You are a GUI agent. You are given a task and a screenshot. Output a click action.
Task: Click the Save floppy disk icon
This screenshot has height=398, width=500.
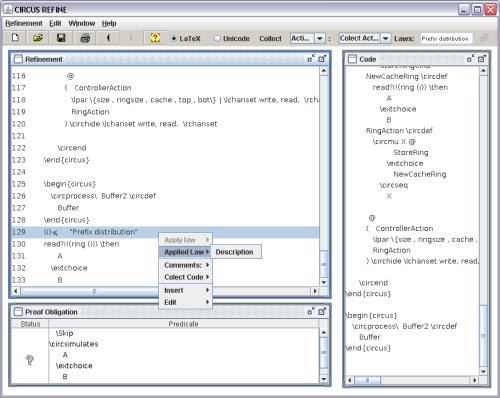(61, 38)
